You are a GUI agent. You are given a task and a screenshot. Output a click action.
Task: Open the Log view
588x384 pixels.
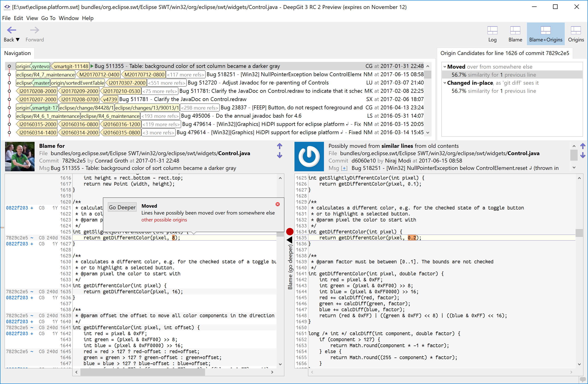(492, 33)
